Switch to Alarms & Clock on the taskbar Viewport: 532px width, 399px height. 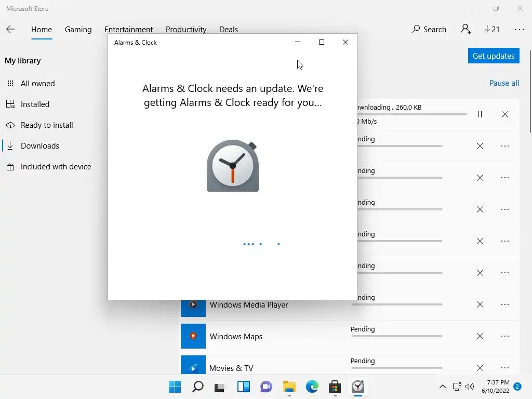tap(358, 387)
